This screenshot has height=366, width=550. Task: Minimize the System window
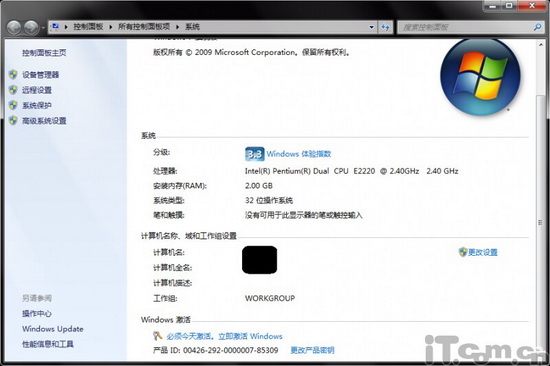pyautogui.click(x=493, y=6)
